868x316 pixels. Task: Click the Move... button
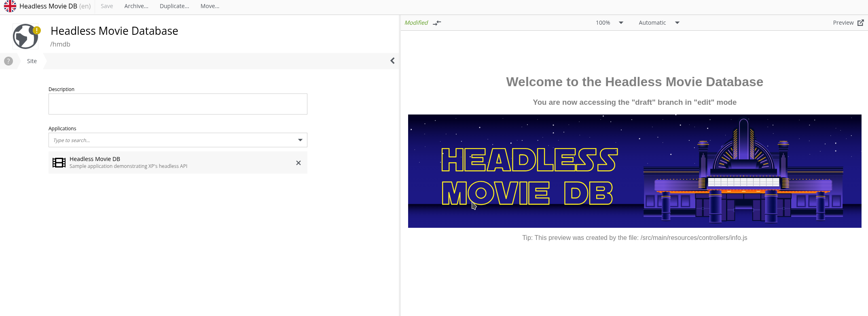[210, 6]
